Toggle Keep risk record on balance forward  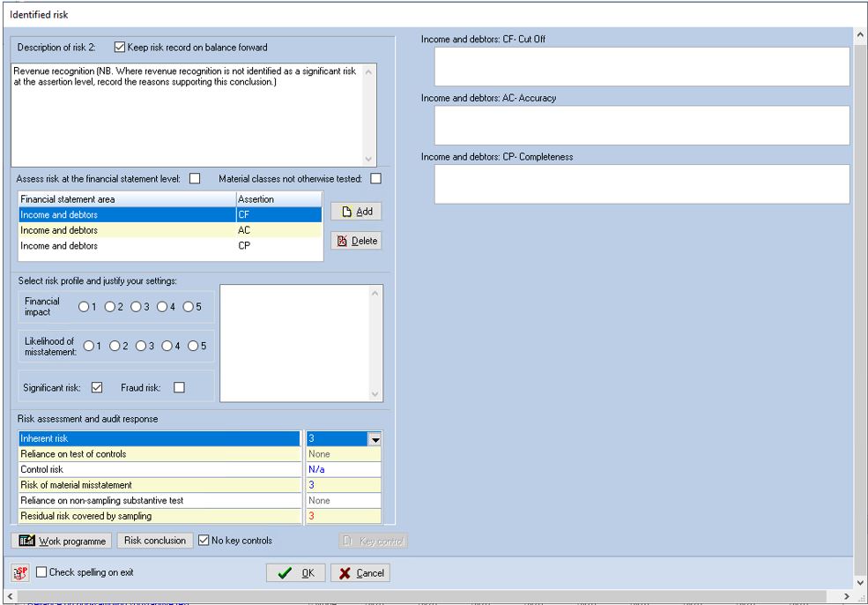(120, 47)
